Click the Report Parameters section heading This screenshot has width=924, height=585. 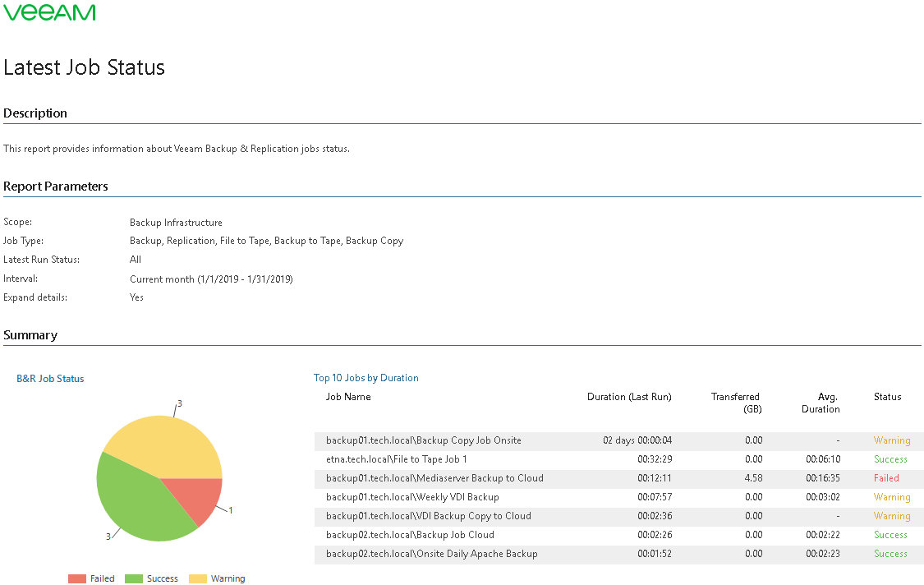pyautogui.click(x=56, y=187)
